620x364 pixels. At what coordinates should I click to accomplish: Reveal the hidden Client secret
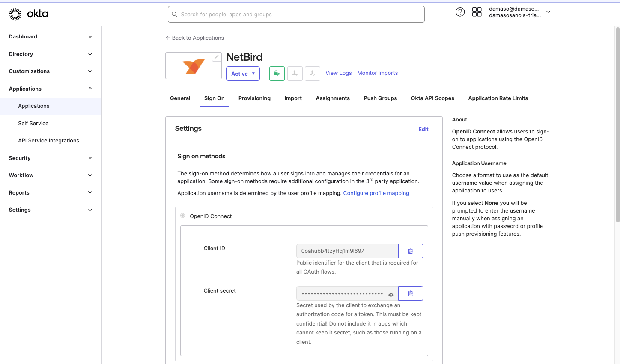[391, 295]
